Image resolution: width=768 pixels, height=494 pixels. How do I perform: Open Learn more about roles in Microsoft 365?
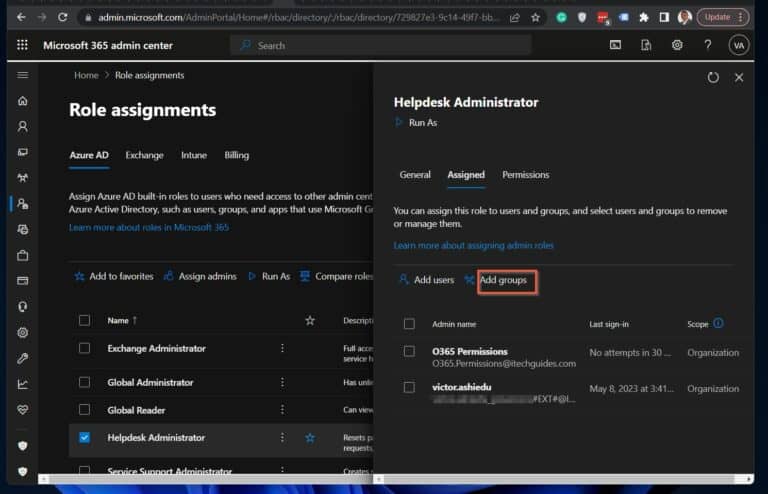[149, 228]
